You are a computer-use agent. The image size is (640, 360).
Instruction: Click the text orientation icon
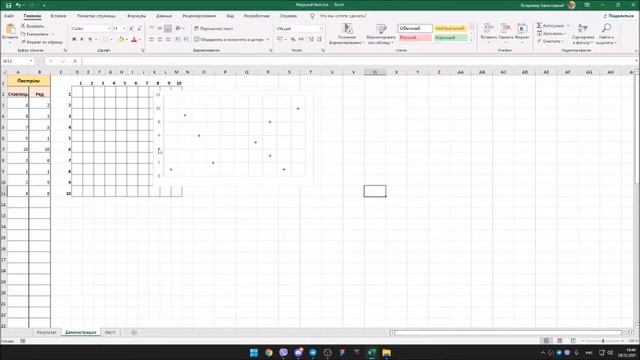[178, 29]
